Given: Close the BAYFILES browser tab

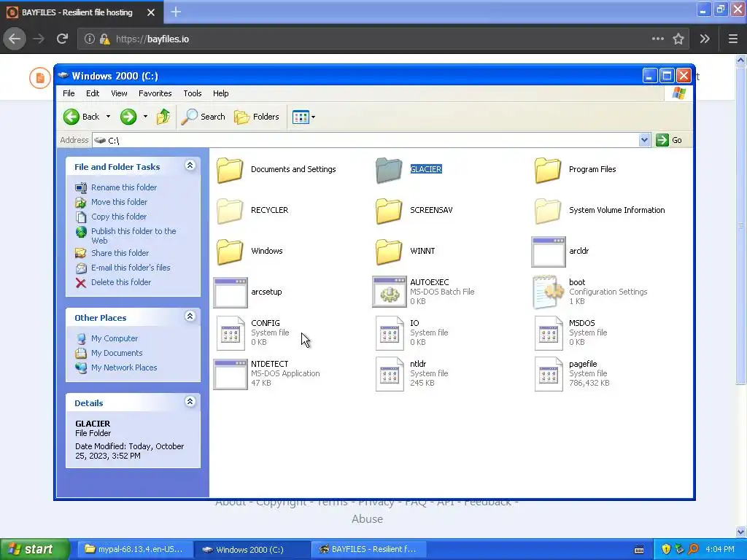Looking at the screenshot, I should click(x=151, y=12).
